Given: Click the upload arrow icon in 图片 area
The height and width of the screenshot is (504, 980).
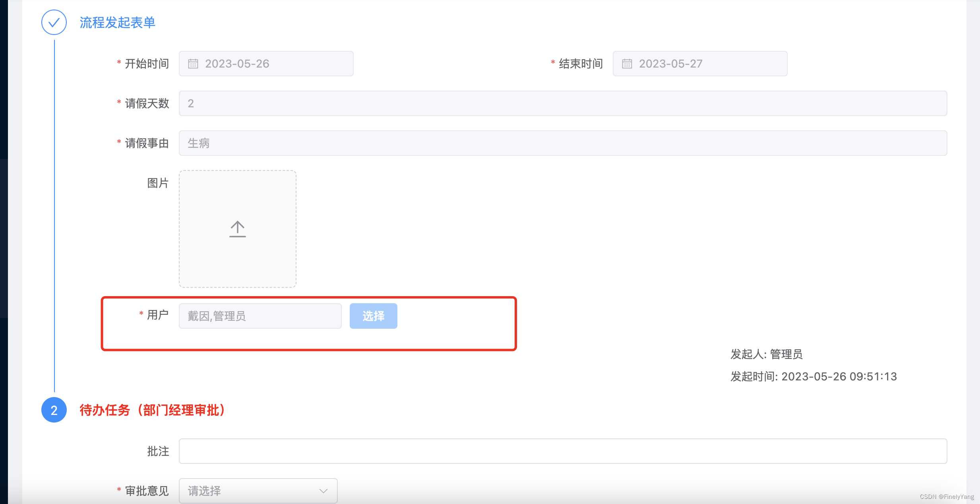Looking at the screenshot, I should [238, 229].
